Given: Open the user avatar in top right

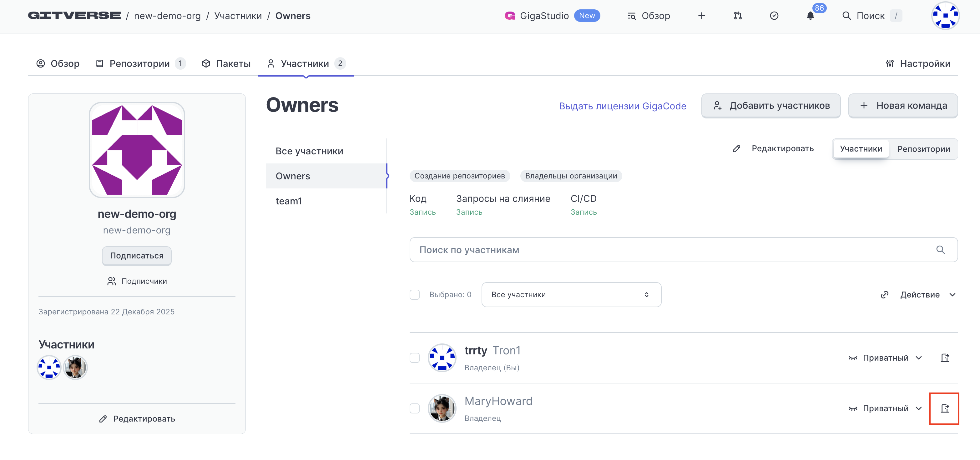Looking at the screenshot, I should pos(945,16).
